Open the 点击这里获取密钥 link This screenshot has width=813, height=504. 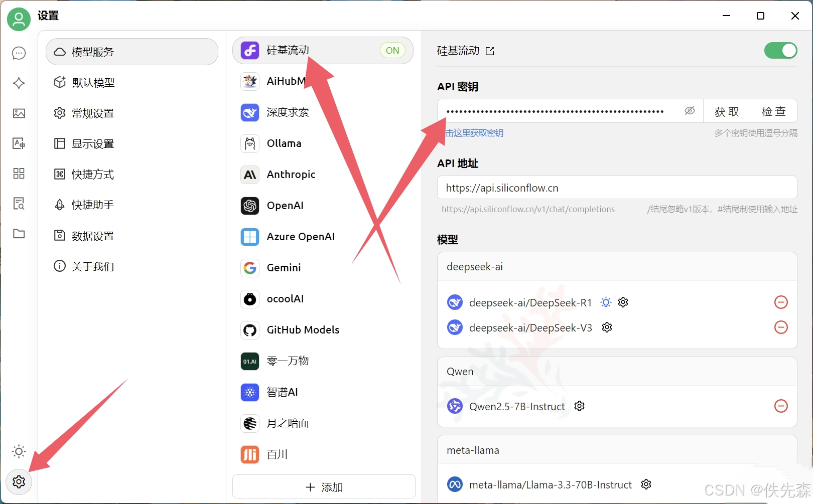click(470, 133)
